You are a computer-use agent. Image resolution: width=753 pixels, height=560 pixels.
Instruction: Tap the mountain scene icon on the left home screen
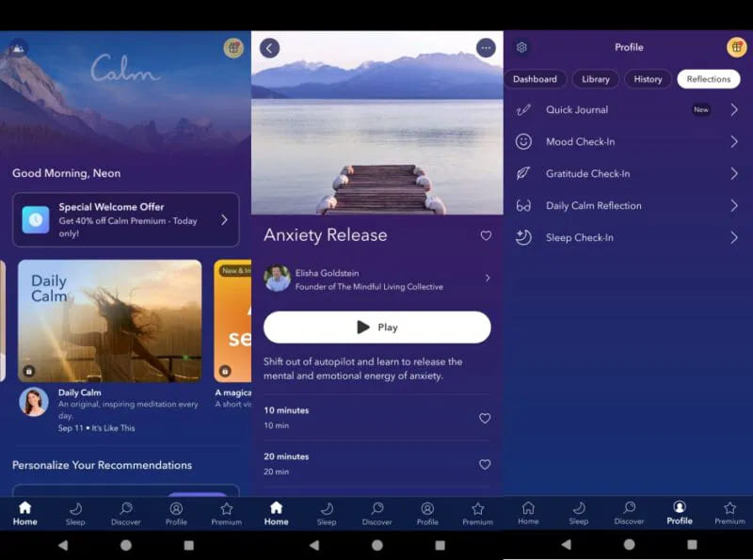click(x=18, y=48)
